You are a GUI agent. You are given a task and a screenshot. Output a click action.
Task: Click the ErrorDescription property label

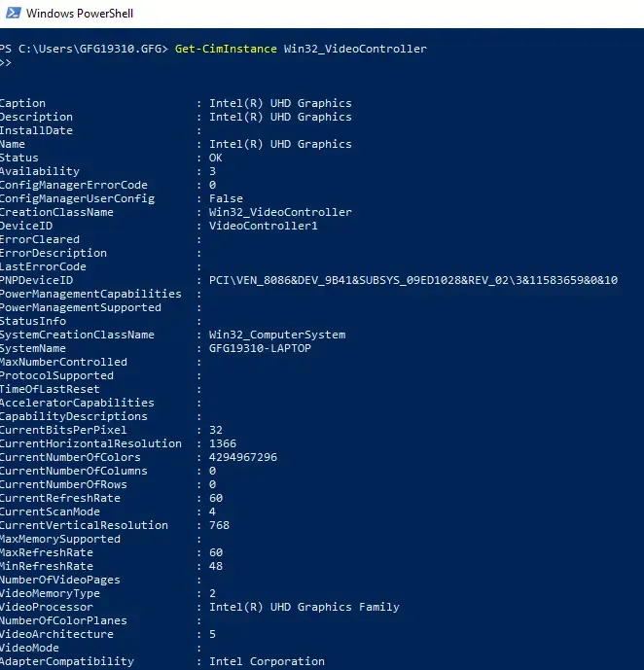click(x=54, y=253)
